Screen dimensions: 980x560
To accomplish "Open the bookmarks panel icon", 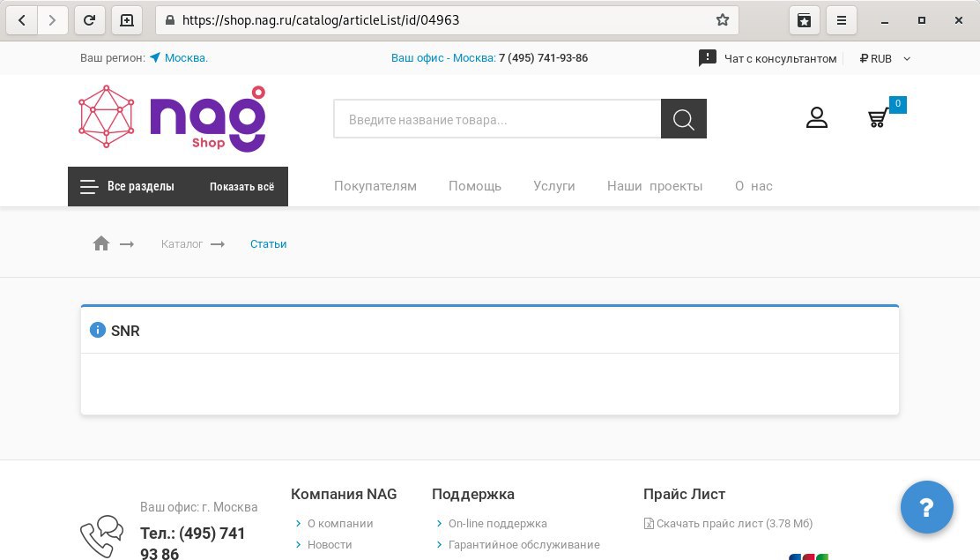I will [805, 20].
